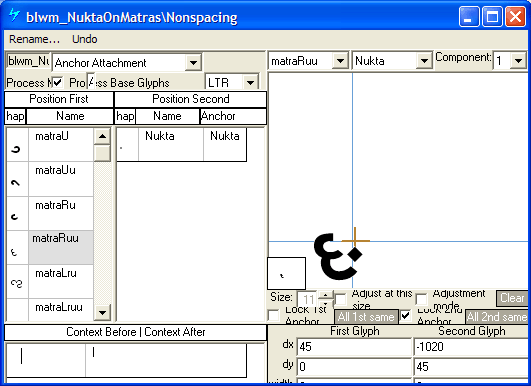Click the matraRu glyph shape icon
The height and width of the screenshot is (386, 531).
pyautogui.click(x=15, y=216)
